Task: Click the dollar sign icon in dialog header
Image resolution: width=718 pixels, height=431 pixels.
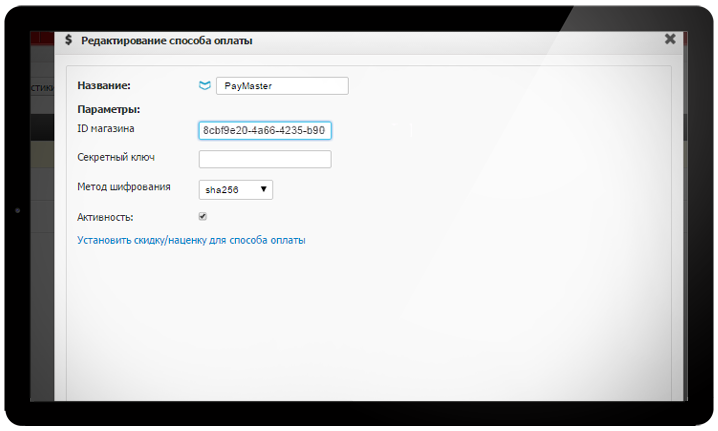Action: click(x=68, y=41)
